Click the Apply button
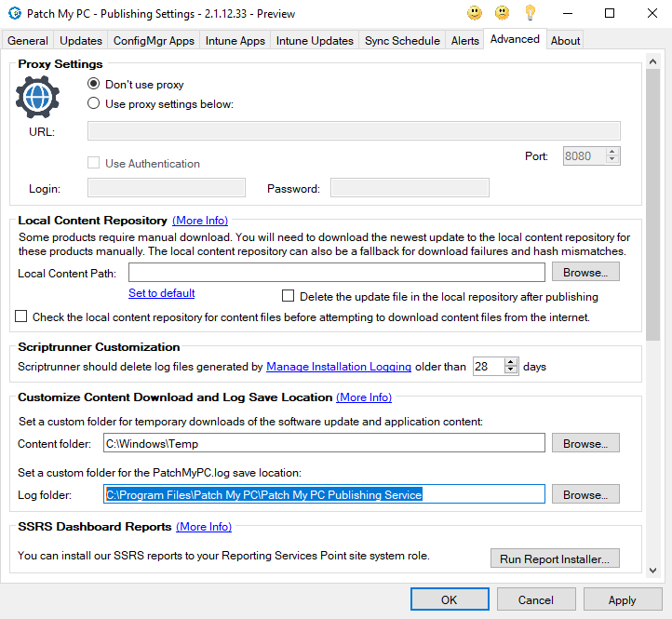The width and height of the screenshot is (672, 619). pos(623,599)
